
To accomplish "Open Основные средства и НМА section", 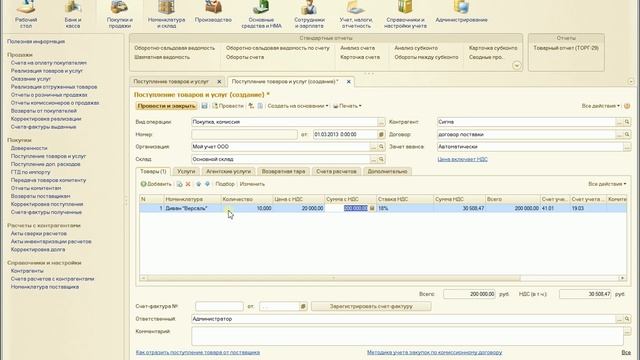I will tap(261, 15).
